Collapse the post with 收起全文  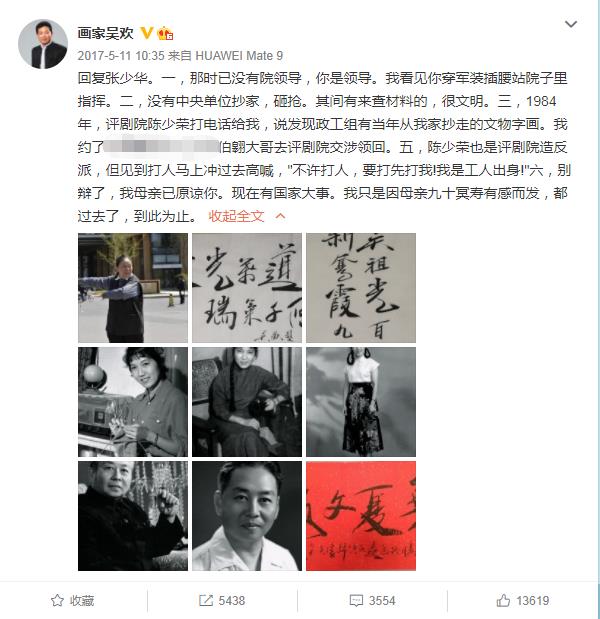pyautogui.click(x=236, y=216)
